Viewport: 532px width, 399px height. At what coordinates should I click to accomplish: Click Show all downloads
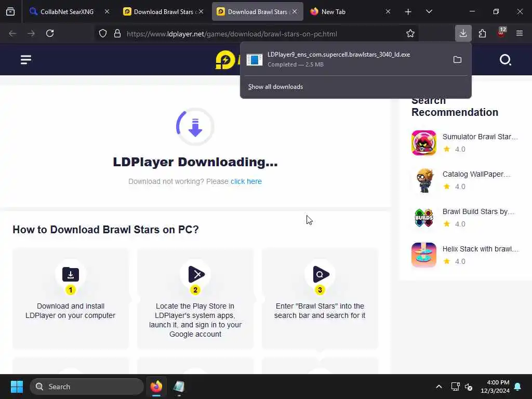275,87
